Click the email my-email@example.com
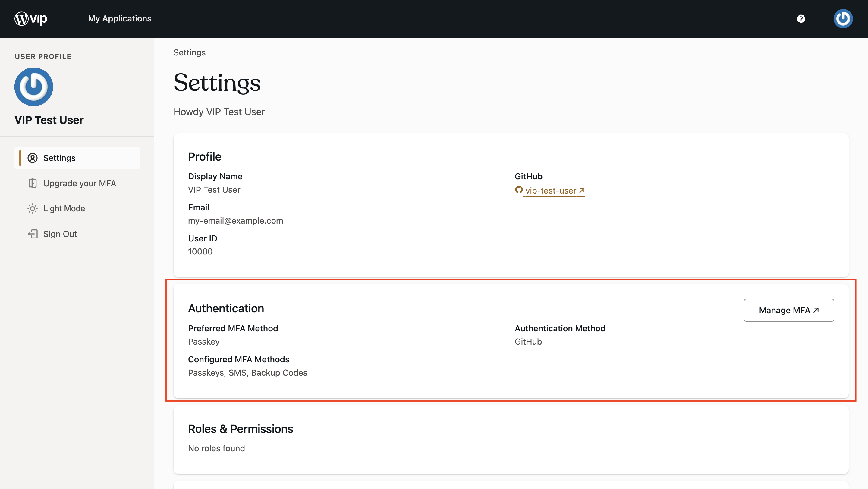 [235, 221]
